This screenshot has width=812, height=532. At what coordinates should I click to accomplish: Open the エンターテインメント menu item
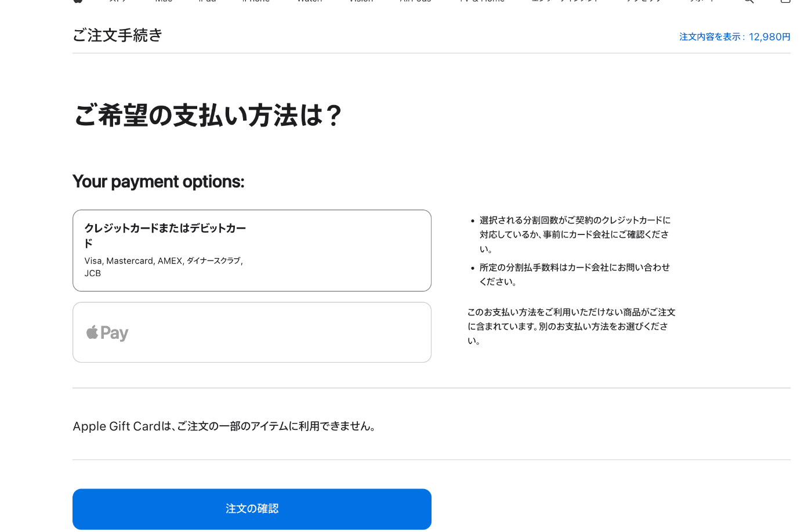(x=564, y=1)
